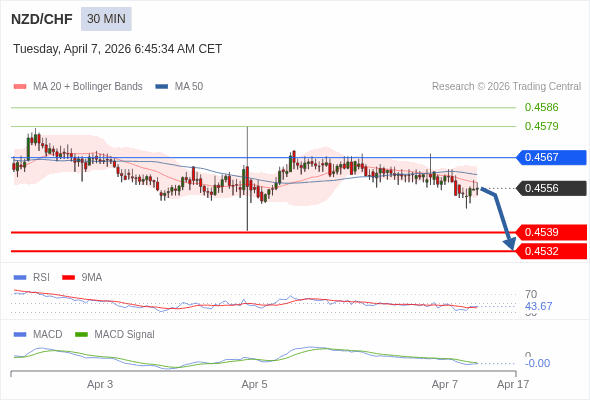Click the RSI legend swatch
590x400 pixels.
(x=20, y=278)
